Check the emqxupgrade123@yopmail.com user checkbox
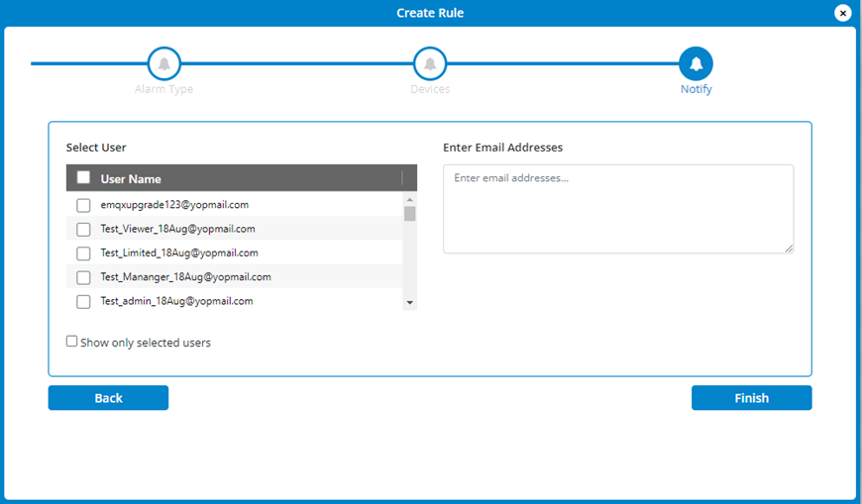This screenshot has width=862, height=504. (x=83, y=205)
